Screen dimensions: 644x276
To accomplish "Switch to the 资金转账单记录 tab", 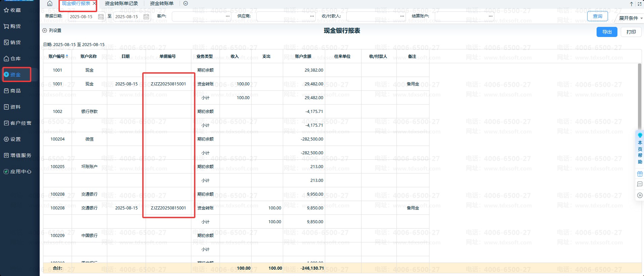I will pos(121,3).
